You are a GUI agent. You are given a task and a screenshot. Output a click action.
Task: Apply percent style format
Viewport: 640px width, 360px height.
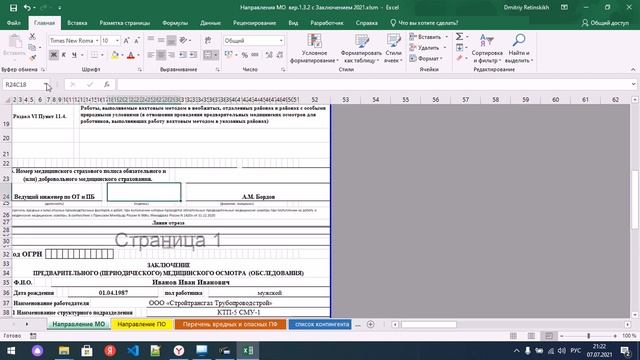(x=244, y=55)
